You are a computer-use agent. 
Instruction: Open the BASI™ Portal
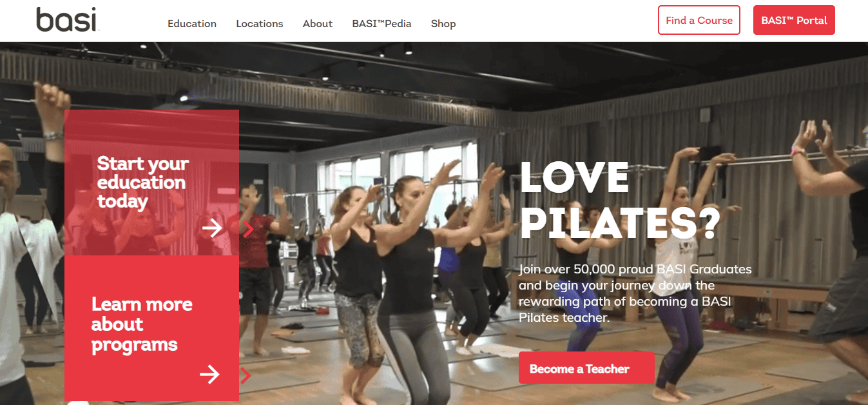pos(794,20)
